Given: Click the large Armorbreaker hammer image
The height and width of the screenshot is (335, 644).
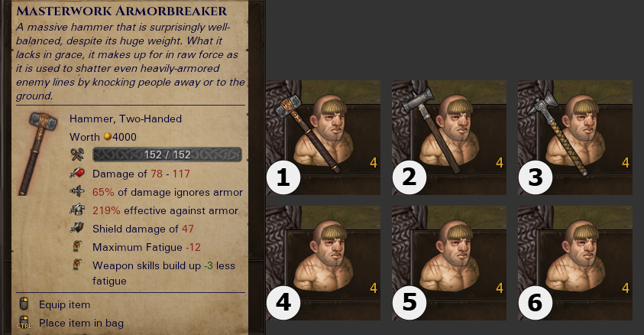Looking at the screenshot, I should coord(37,154).
